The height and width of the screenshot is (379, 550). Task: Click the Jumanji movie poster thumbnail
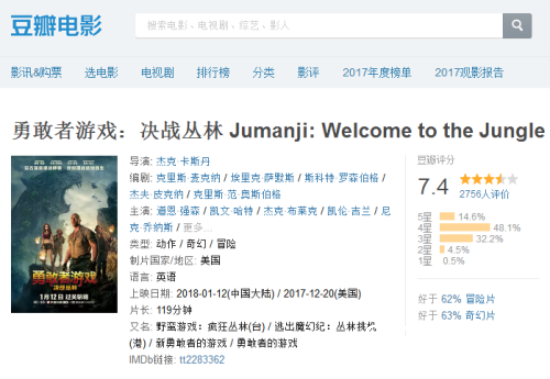64,234
